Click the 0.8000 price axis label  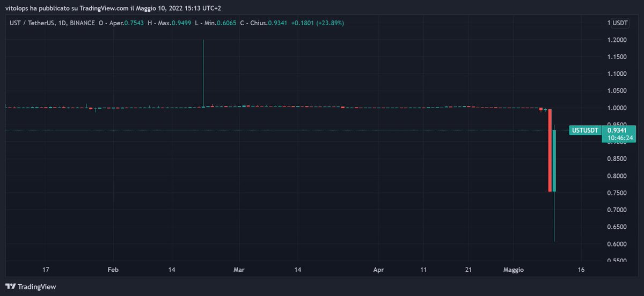coord(617,176)
